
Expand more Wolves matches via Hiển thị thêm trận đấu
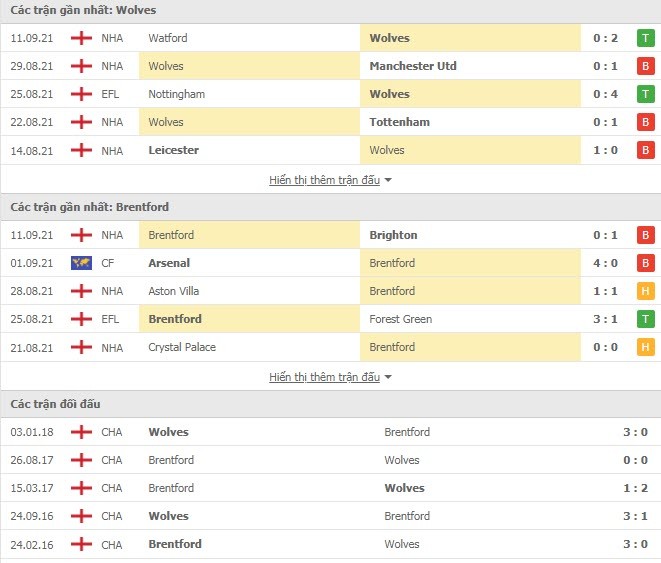[324, 180]
